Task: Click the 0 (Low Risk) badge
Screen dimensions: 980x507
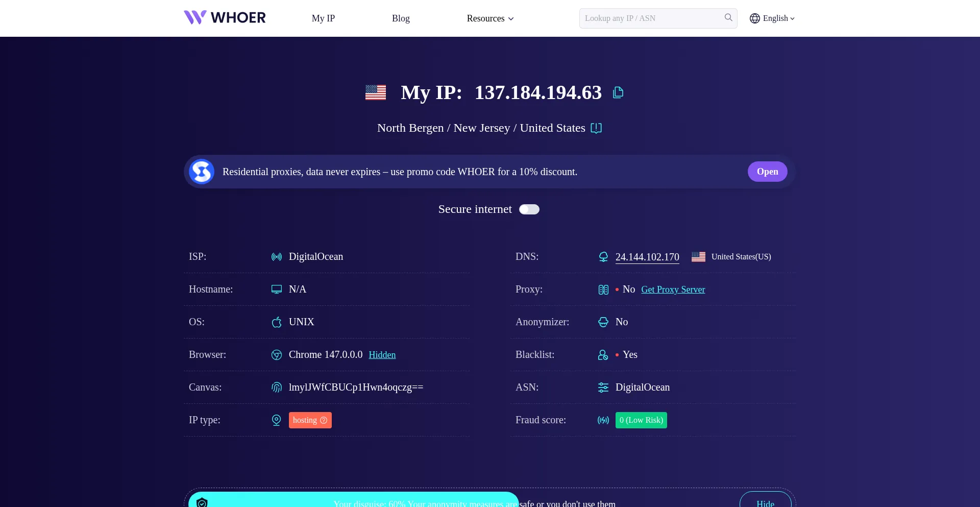Action: point(641,420)
